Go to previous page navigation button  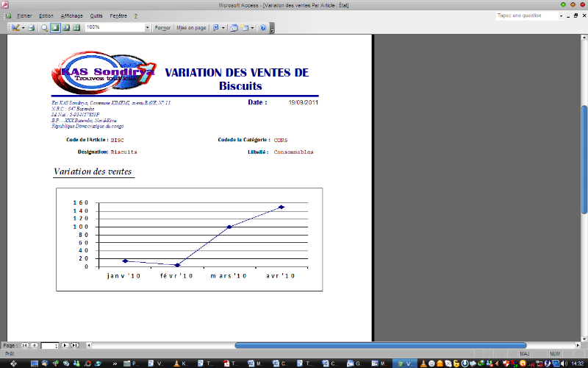pyautogui.click(x=34, y=345)
